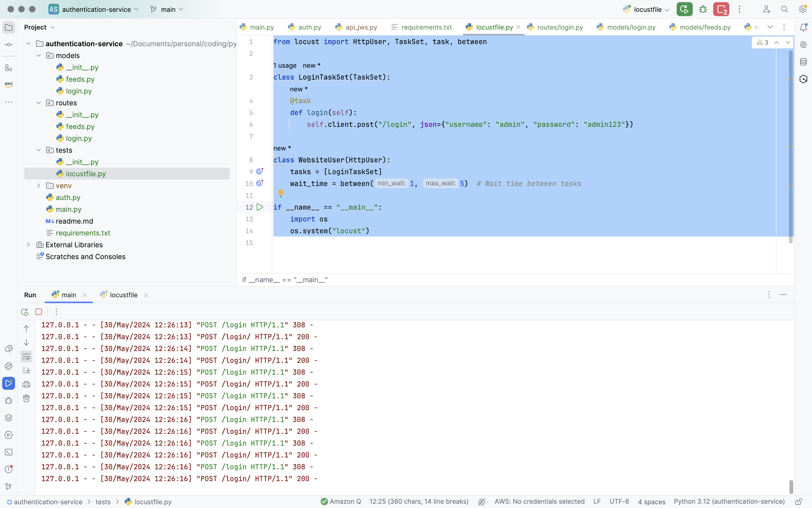The height and width of the screenshot is (508, 812).
Task: Switch to locustfile tab in Run panel
Action: tap(119, 295)
